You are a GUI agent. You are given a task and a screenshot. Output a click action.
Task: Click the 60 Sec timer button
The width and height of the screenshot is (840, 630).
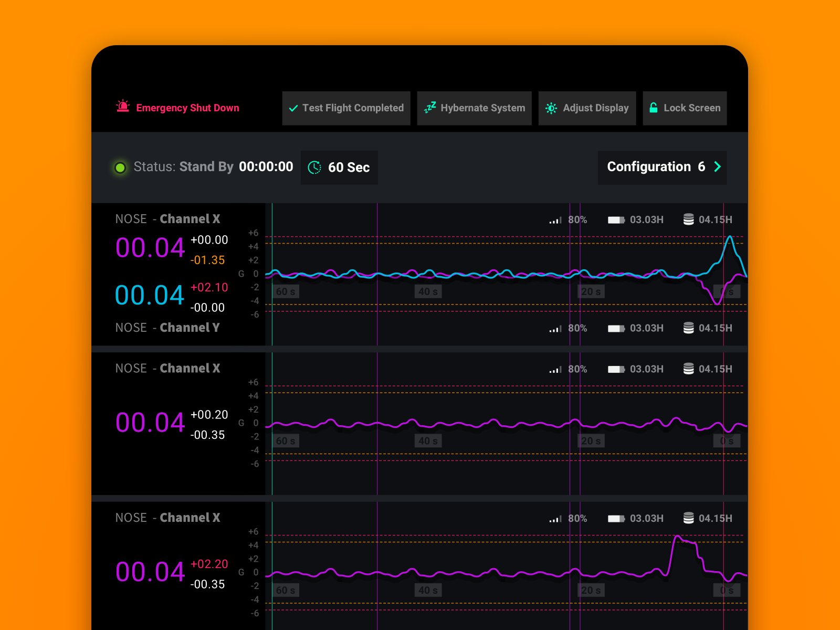click(x=339, y=167)
